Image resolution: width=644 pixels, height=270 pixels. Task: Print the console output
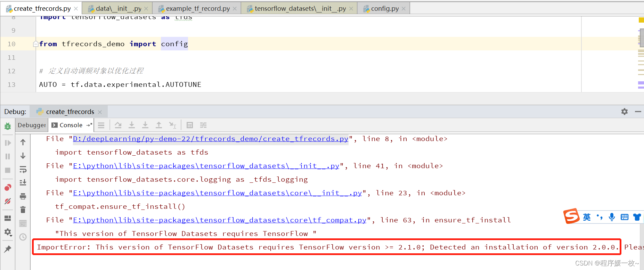(23, 196)
